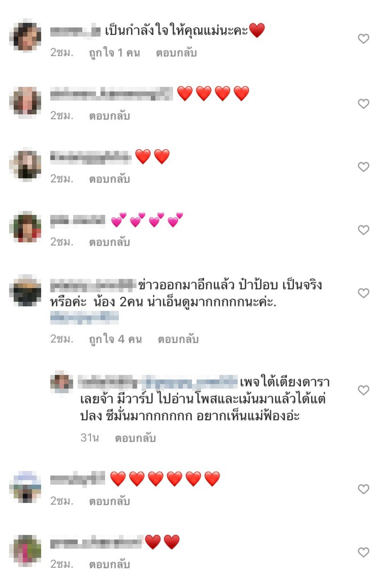View who liked: ถูกใจ 4 คน

tap(115, 339)
